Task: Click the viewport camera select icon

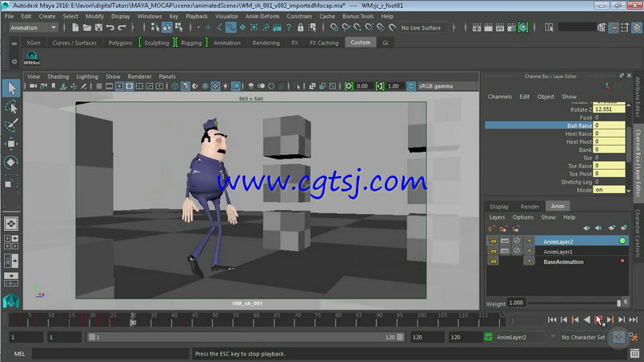Action: [x=33, y=86]
